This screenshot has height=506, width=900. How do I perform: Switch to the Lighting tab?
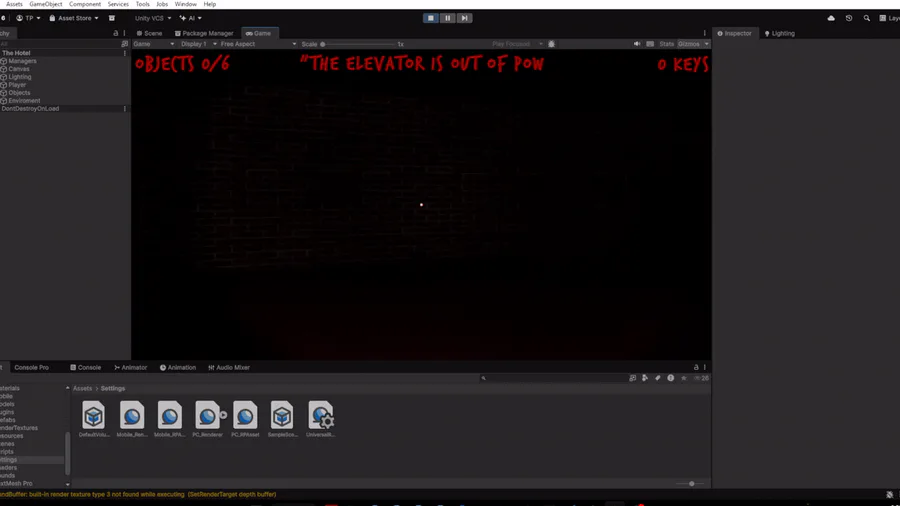(779, 33)
